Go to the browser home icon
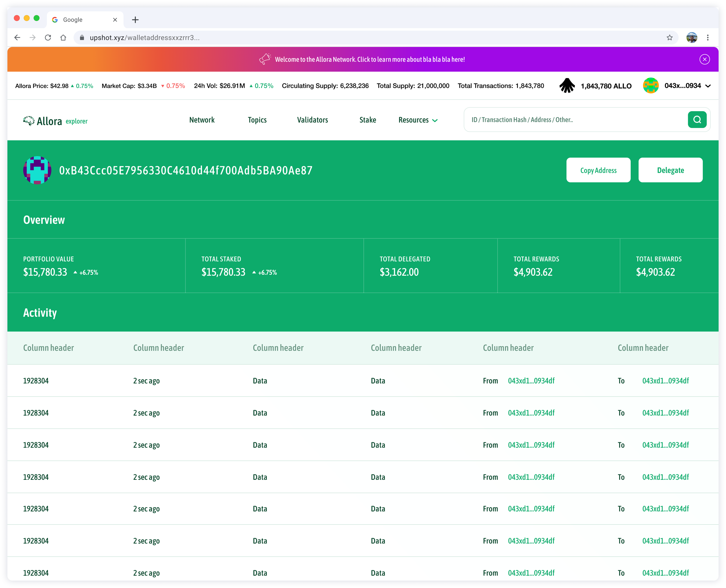This screenshot has width=726, height=588. [63, 38]
